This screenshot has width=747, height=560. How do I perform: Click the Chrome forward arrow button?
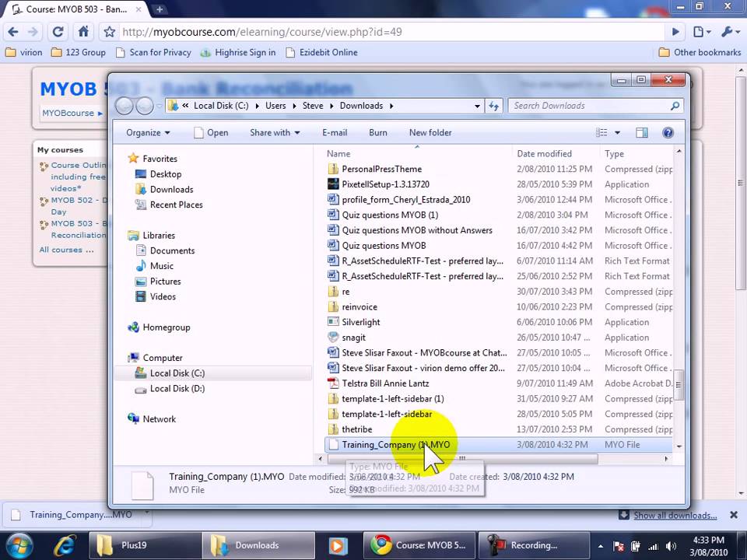point(33,32)
